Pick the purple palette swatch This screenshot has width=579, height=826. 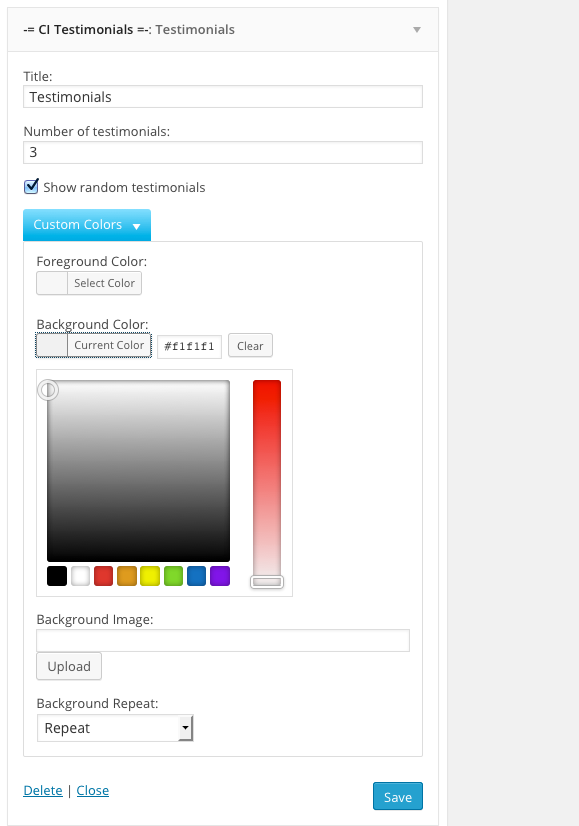(x=220, y=576)
